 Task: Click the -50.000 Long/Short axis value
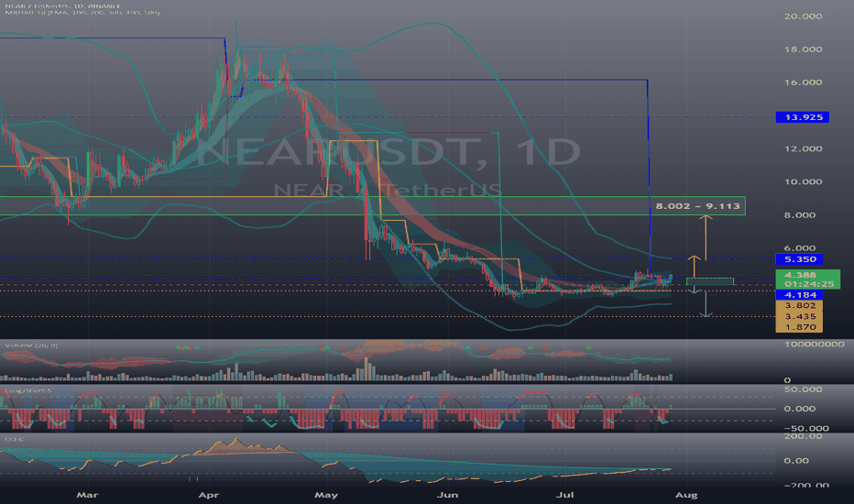(x=806, y=428)
